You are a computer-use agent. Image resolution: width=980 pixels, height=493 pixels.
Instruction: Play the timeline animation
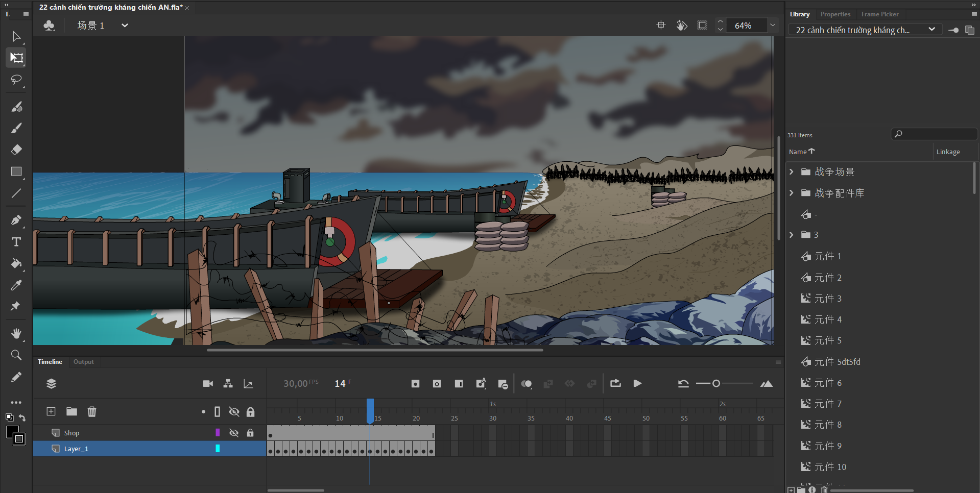637,384
